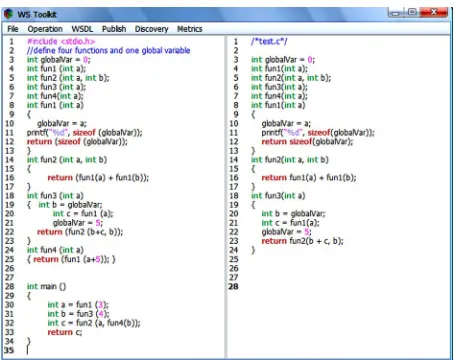
Task: Click 'int globalVar = 0;' in left pane
Action: [x=58, y=60]
